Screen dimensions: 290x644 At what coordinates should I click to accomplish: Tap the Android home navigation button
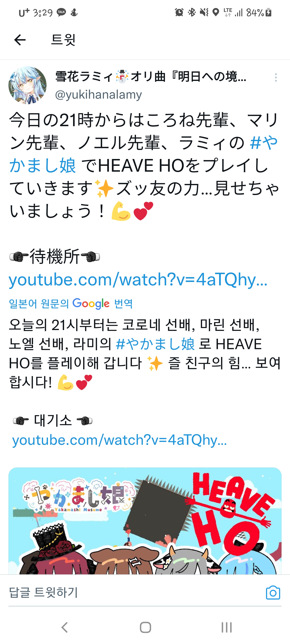pyautogui.click(x=145, y=627)
